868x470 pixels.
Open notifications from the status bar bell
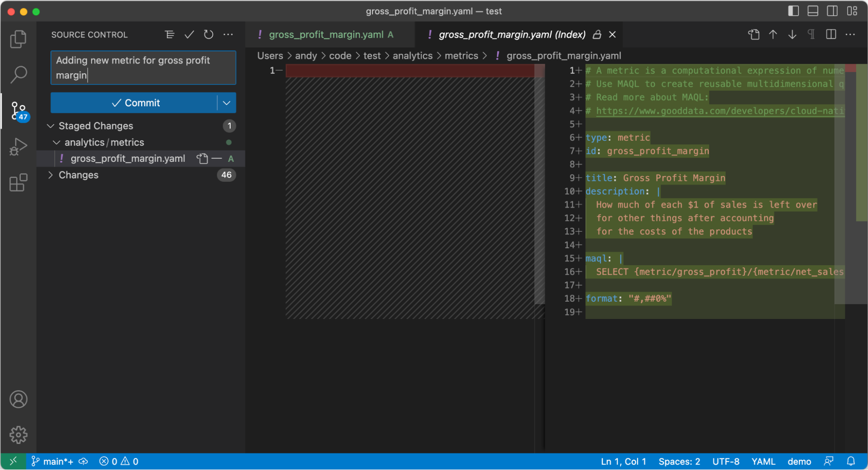[851, 461]
